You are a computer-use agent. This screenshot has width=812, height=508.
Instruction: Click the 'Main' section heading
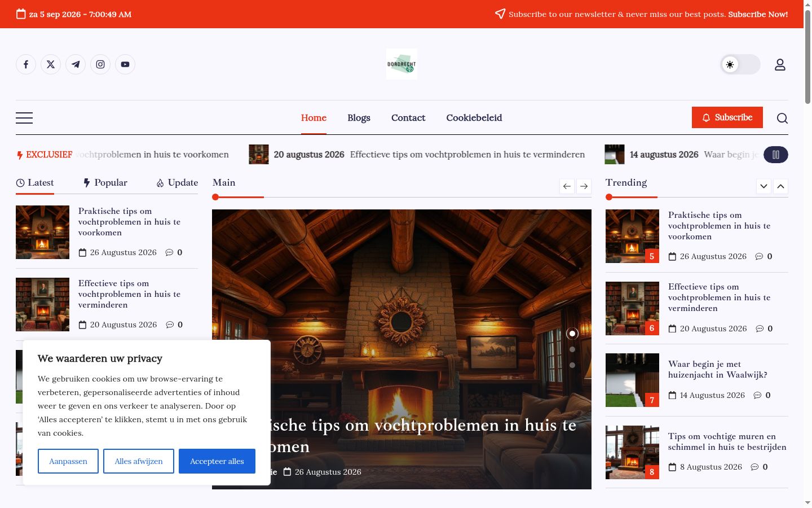click(x=224, y=183)
